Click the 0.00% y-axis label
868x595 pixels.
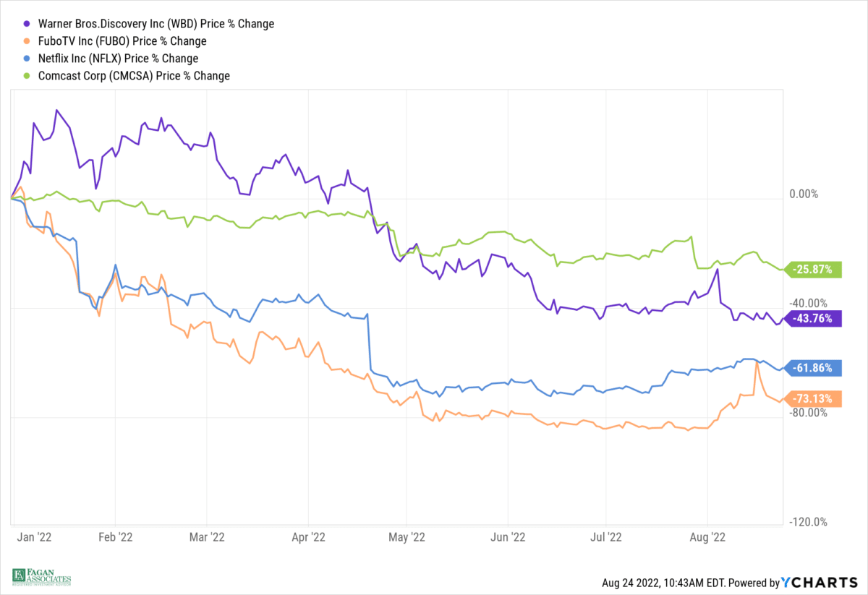[803, 194]
